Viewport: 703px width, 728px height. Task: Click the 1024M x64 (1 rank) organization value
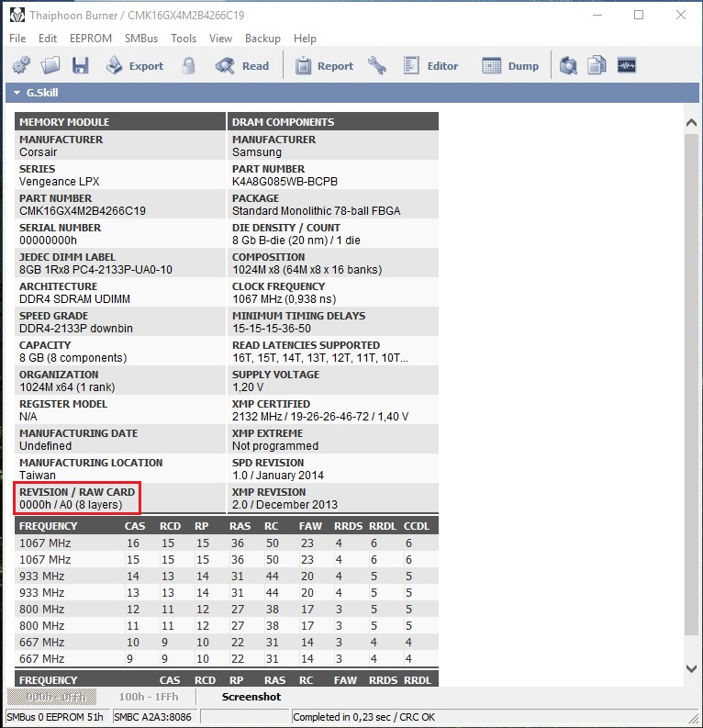tap(67, 387)
